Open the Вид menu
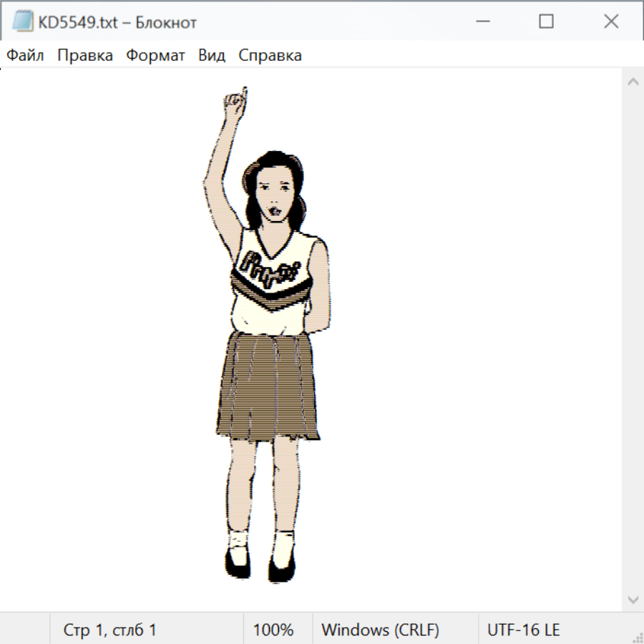The height and width of the screenshot is (644, 644). (212, 56)
